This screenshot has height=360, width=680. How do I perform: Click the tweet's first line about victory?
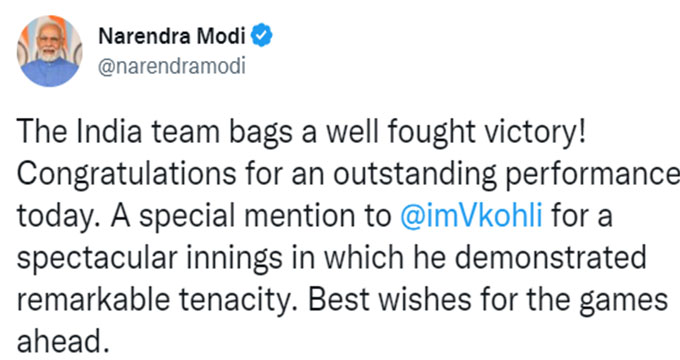[x=301, y=132]
